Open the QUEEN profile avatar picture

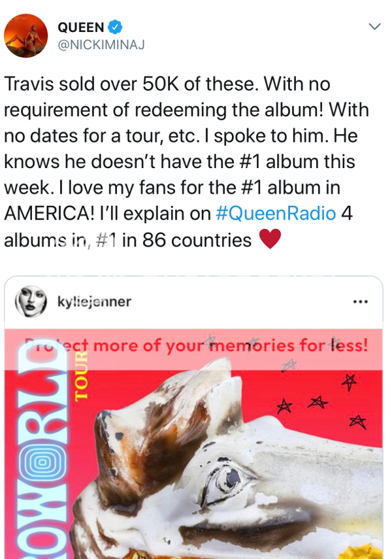(x=25, y=36)
